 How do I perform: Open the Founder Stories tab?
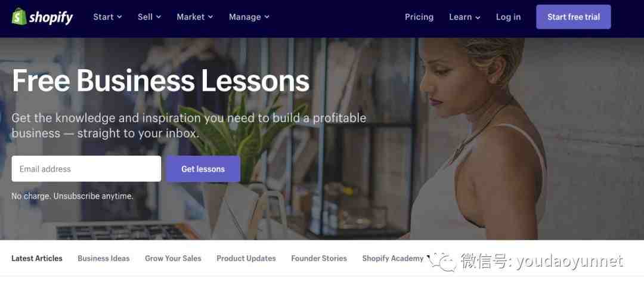[318, 258]
